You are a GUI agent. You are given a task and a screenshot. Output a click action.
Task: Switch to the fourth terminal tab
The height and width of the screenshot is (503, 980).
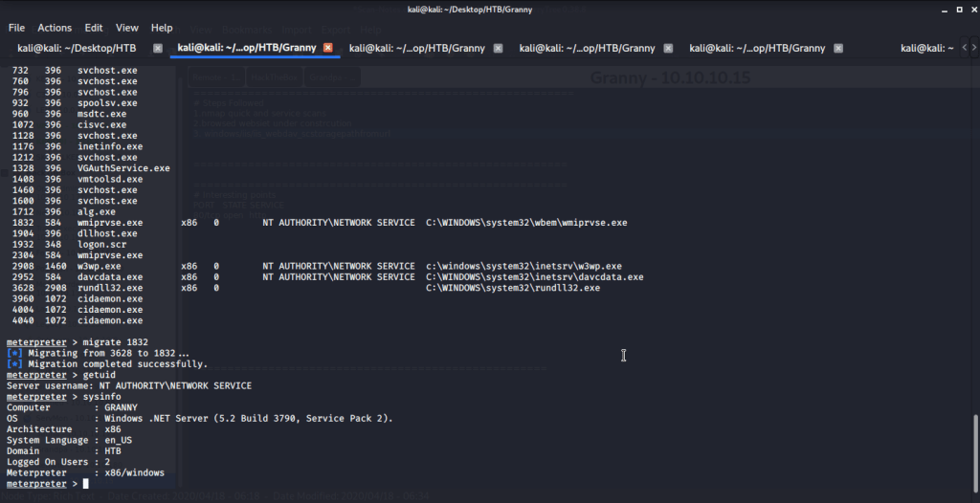click(x=587, y=48)
